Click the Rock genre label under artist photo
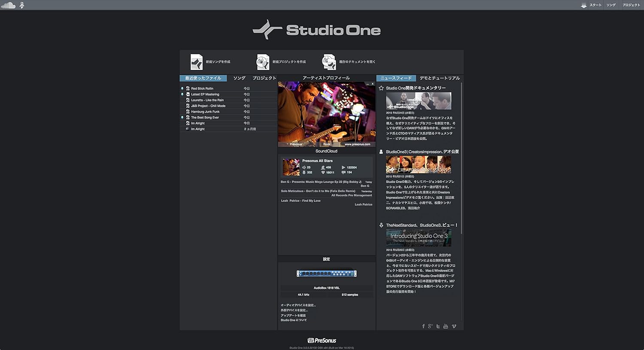This screenshot has width=644, height=350. point(327,144)
